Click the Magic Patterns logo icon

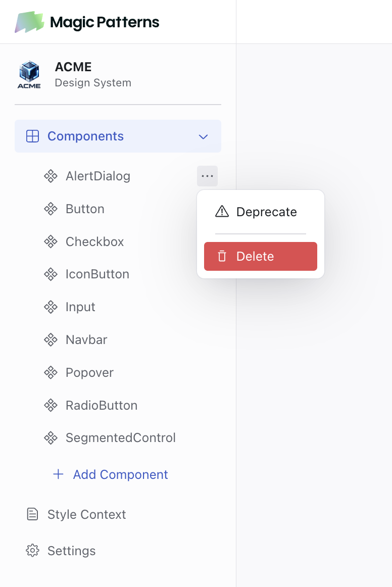point(29,22)
